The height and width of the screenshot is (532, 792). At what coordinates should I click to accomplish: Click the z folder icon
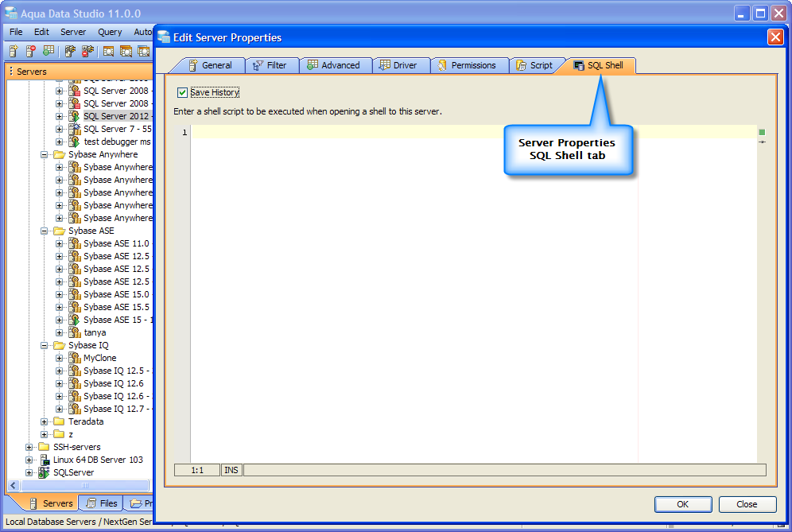[59, 434]
